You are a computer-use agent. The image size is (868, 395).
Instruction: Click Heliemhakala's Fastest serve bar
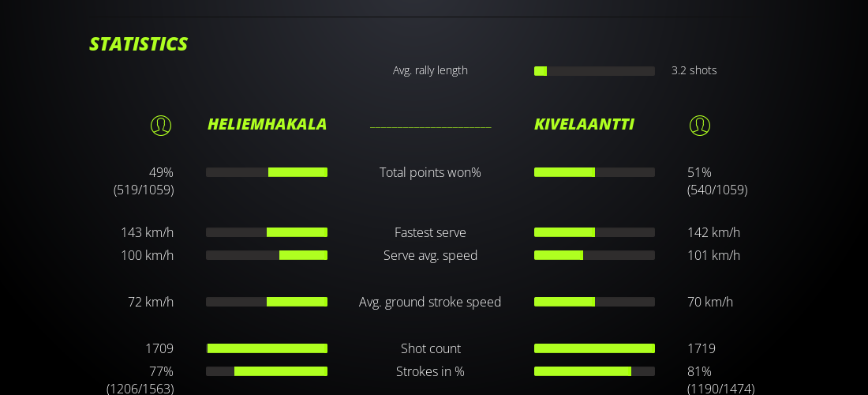(267, 232)
